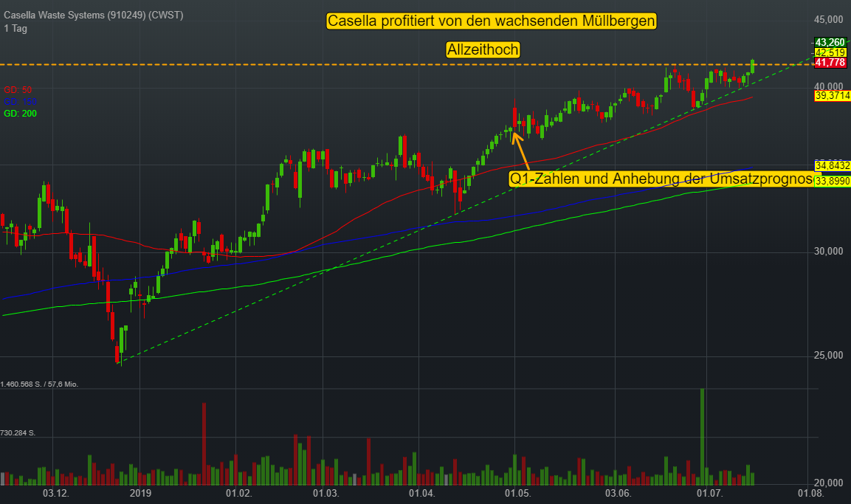851x504 pixels.
Task: Click the "Q1-Zahlen und Anhebung der Umsatzprognos" annotation
Action: [x=661, y=179]
